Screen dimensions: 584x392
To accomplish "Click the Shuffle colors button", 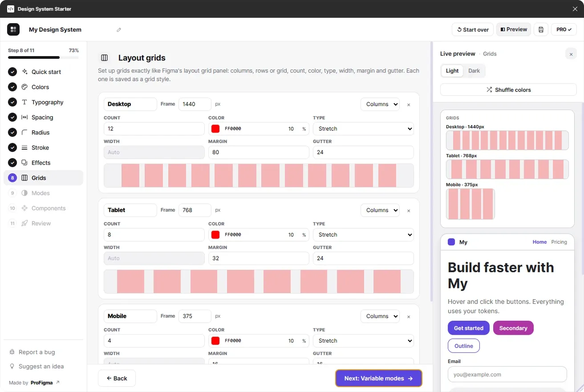I will [508, 89].
